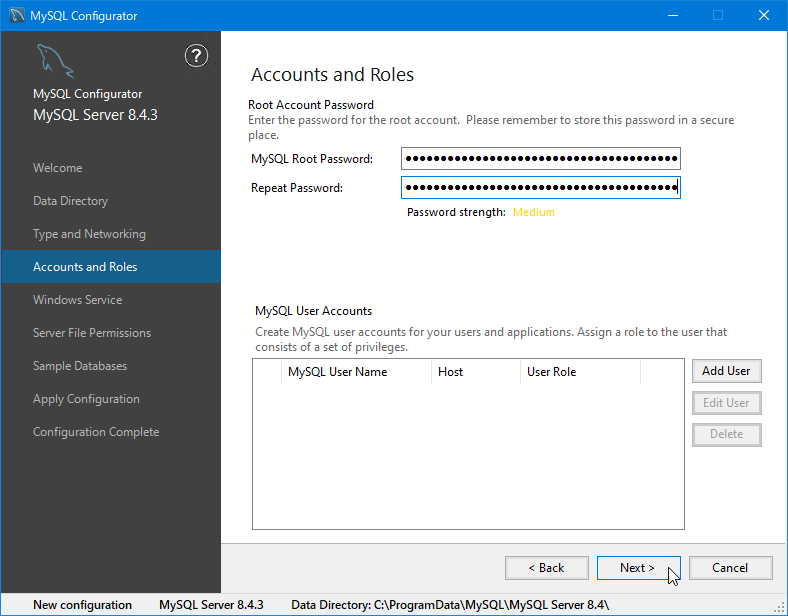The height and width of the screenshot is (616, 788).
Task: Click the MySQL dolphin logo
Action: 55,61
